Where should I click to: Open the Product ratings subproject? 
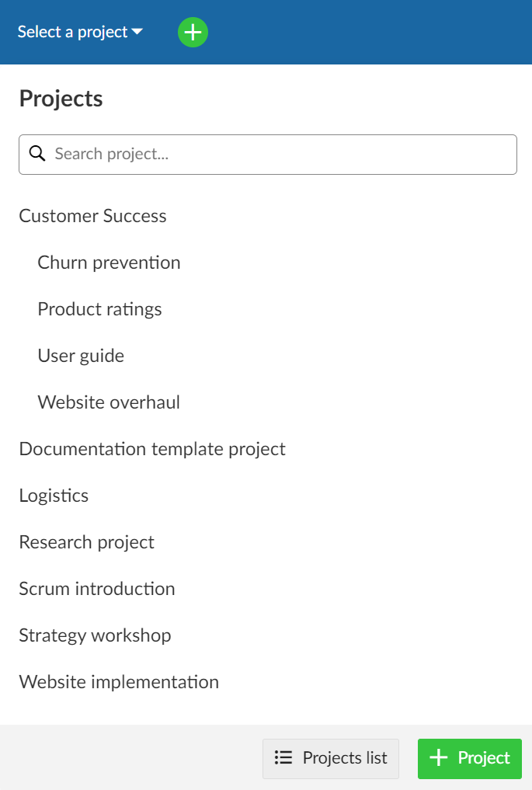click(x=99, y=309)
